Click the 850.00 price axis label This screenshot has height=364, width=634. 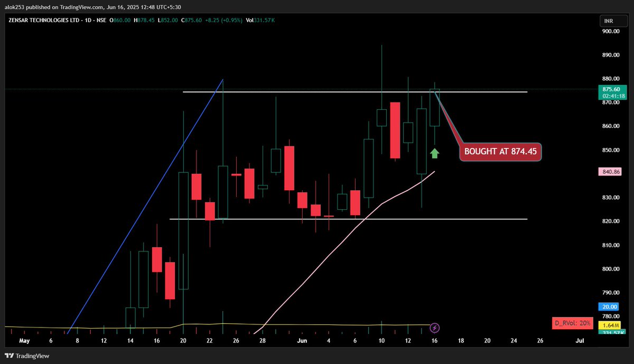point(611,150)
